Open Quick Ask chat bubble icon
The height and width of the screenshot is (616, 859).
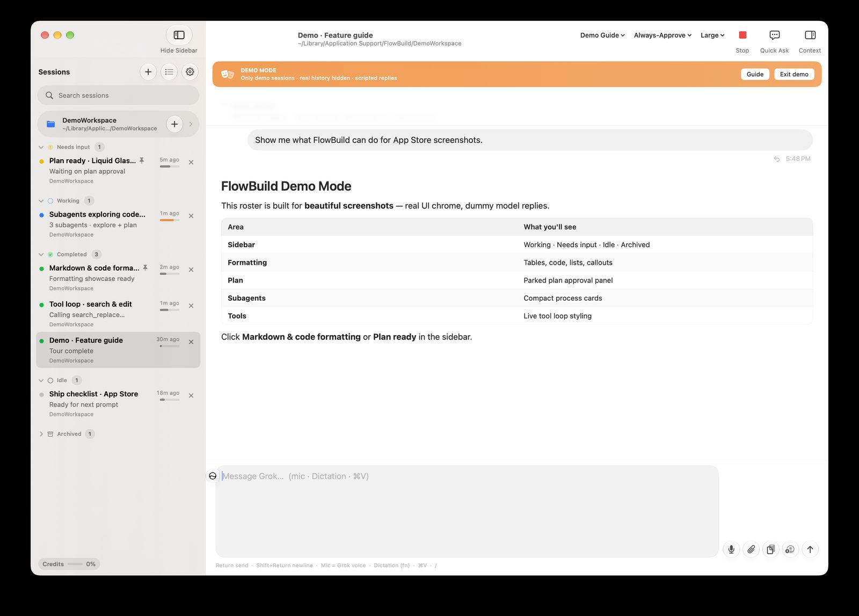click(774, 35)
